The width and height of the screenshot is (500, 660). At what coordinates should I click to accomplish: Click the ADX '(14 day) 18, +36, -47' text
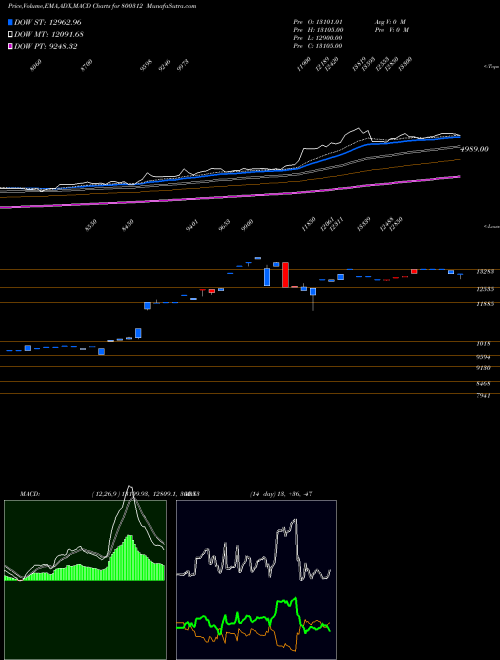(x=281, y=494)
